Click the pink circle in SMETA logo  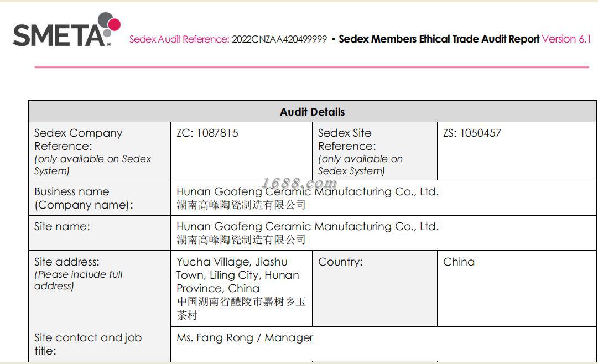(x=114, y=25)
